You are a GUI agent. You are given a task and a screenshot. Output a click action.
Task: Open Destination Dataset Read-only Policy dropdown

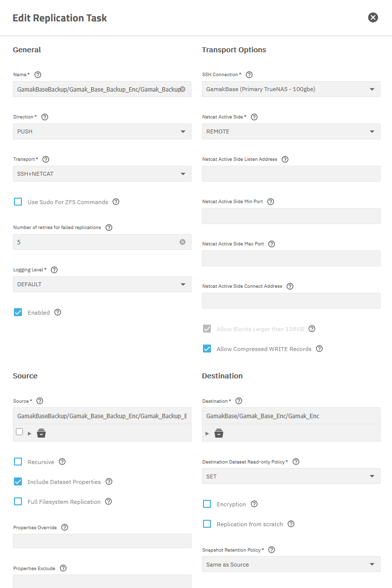[291, 476]
